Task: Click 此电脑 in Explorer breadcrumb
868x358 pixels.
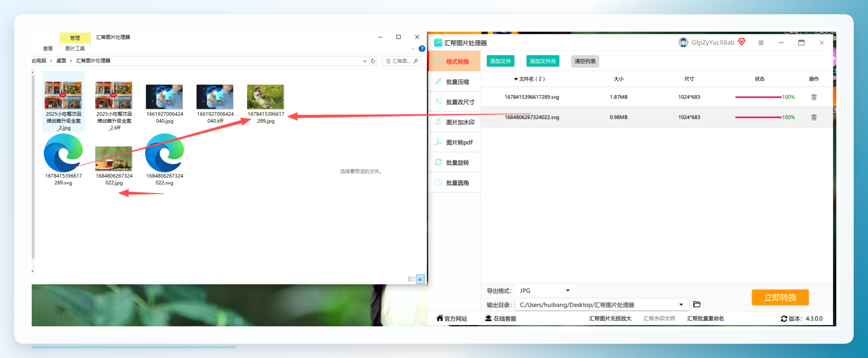Action: pyautogui.click(x=39, y=61)
